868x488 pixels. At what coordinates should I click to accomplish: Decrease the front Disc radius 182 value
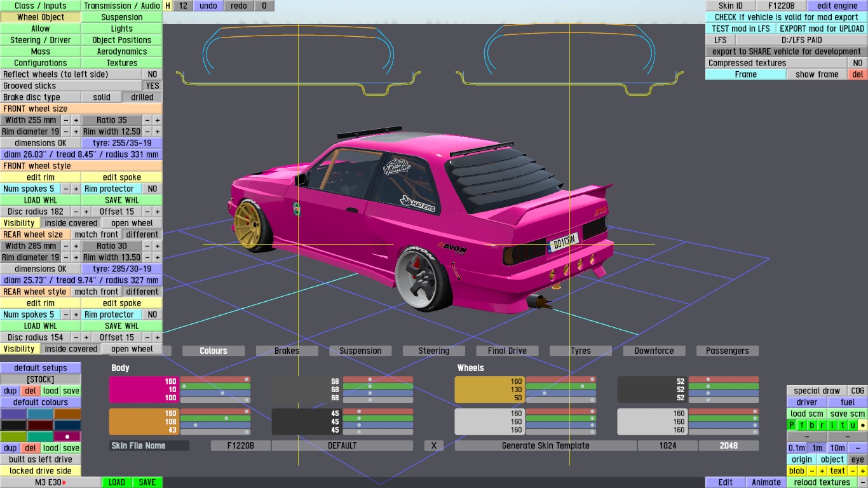pyautogui.click(x=76, y=212)
